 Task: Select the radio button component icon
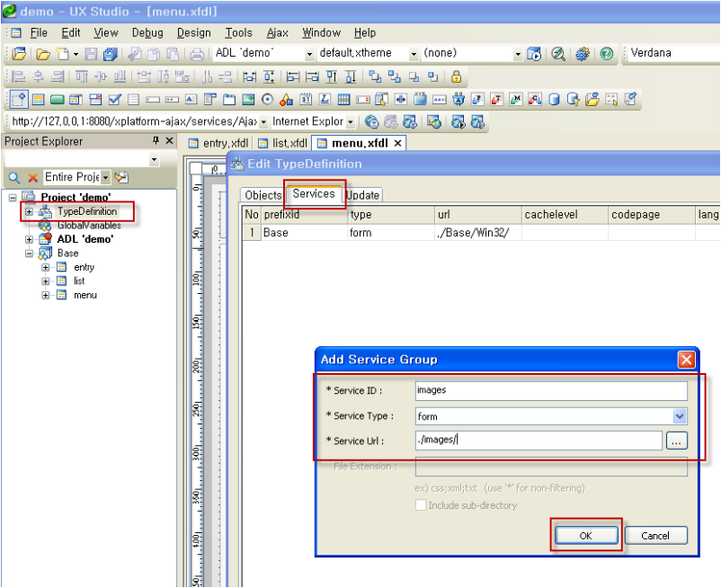point(267,99)
